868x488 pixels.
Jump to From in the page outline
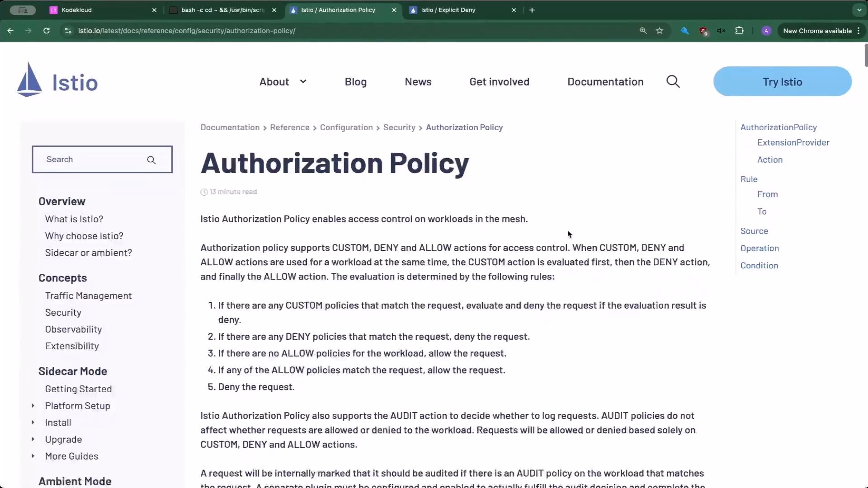(x=768, y=194)
